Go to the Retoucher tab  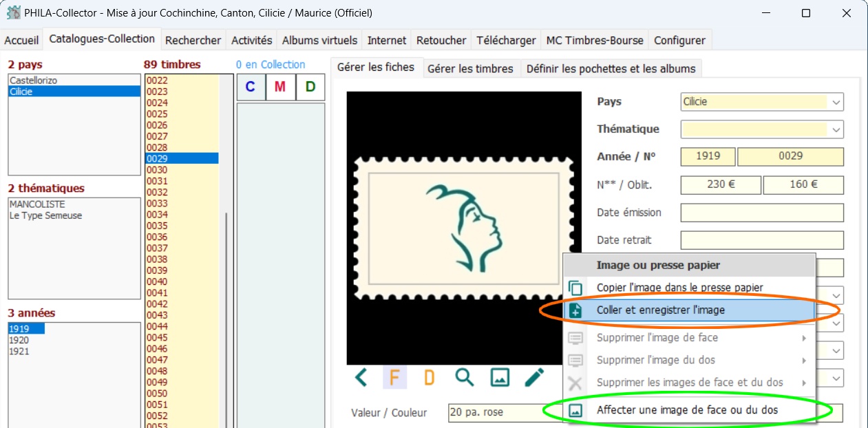pos(441,41)
